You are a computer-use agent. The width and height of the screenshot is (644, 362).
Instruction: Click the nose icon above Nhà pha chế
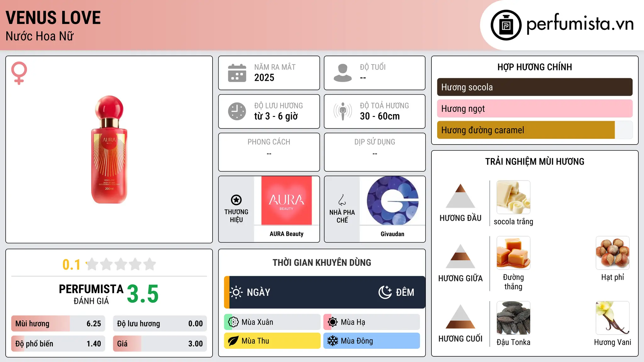[342, 200]
